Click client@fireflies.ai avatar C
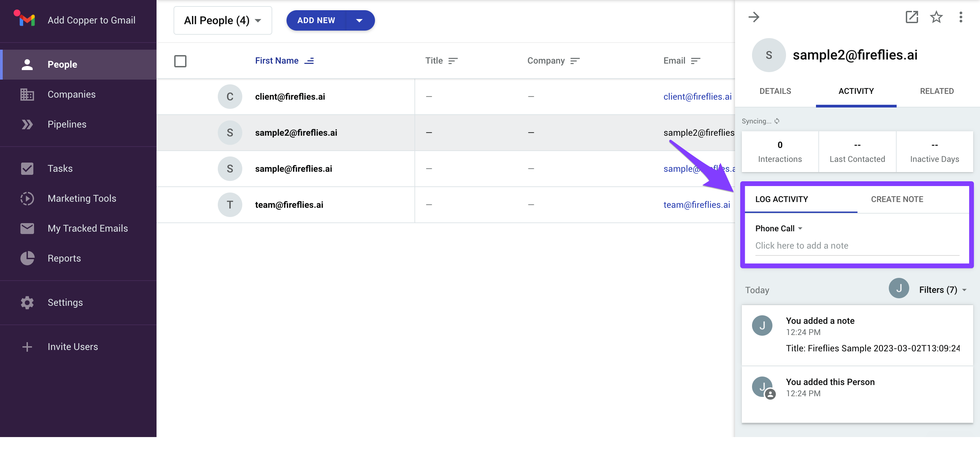 tap(230, 97)
